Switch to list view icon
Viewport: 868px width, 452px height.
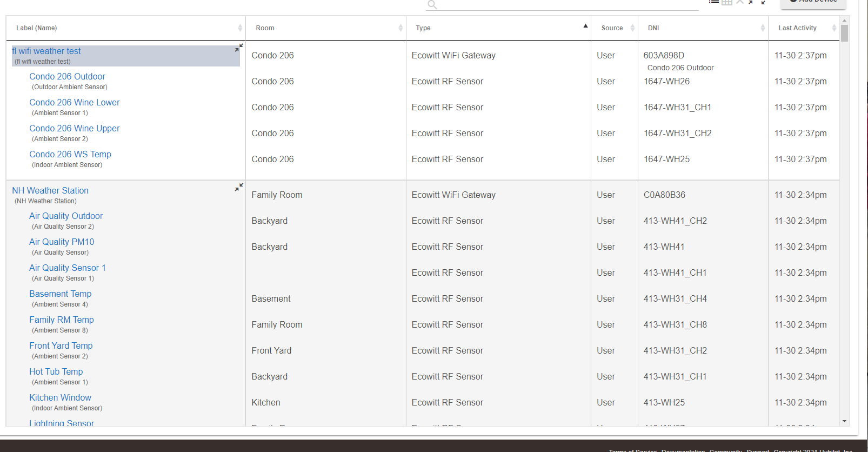(x=714, y=2)
